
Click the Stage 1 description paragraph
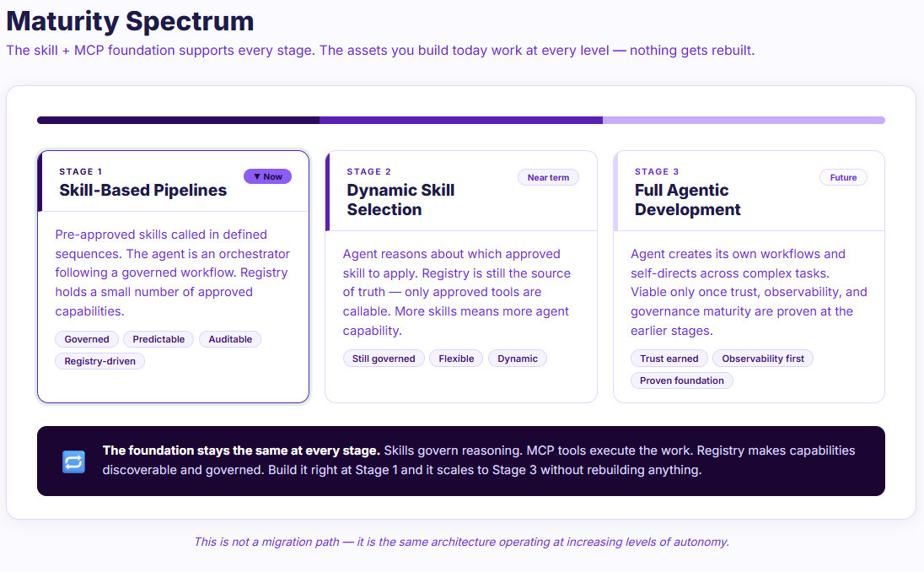point(173,273)
